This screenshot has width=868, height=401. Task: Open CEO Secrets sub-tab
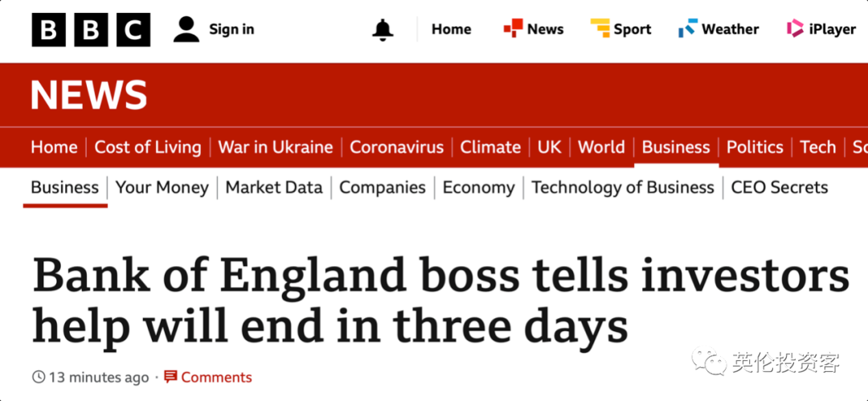pos(780,187)
